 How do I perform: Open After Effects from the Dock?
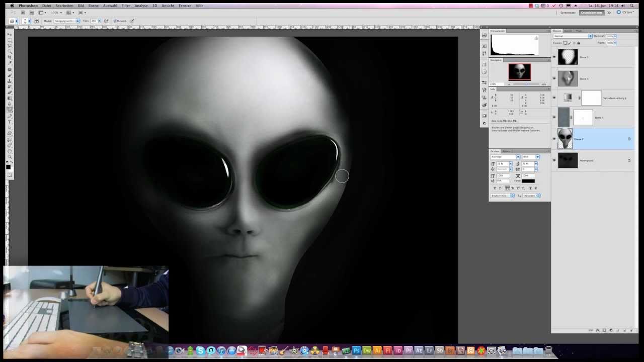pos(419,350)
